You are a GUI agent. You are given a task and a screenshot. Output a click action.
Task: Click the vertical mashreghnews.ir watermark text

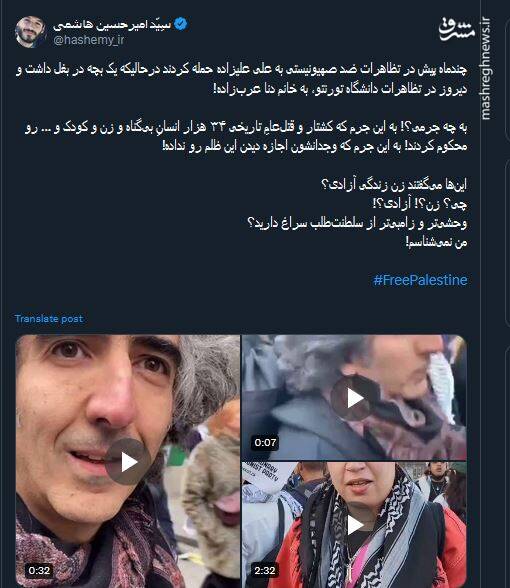[x=486, y=68]
